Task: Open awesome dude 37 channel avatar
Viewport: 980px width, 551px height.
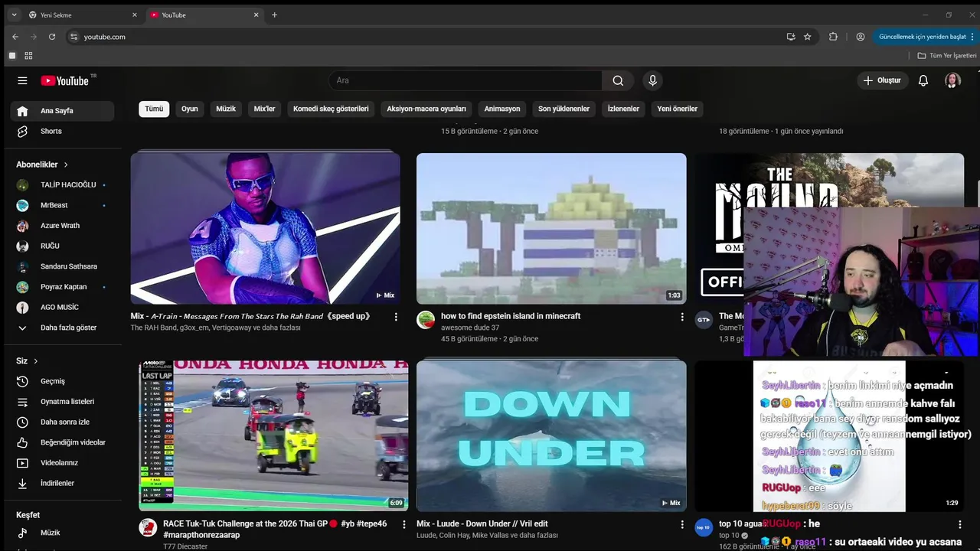Action: pyautogui.click(x=426, y=320)
